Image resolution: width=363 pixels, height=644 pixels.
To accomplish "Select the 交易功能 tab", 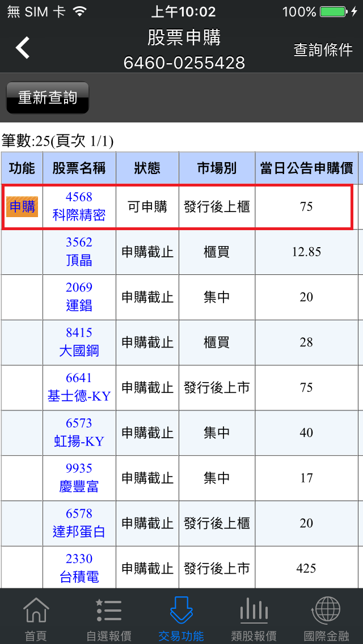I will click(x=181, y=620).
